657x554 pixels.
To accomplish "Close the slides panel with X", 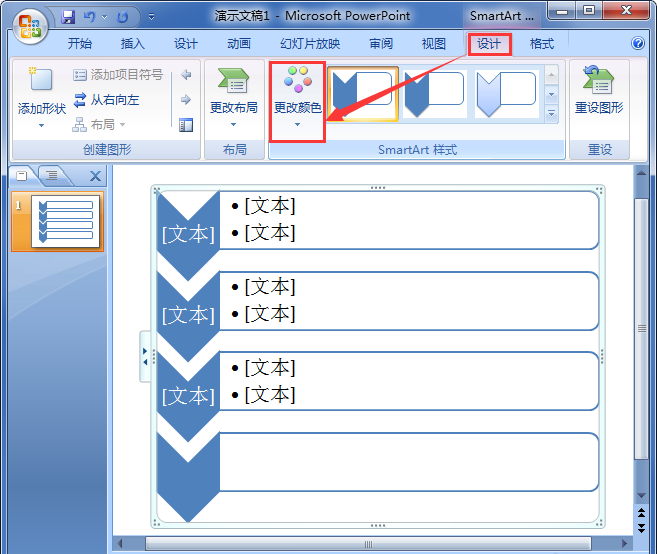I will click(96, 176).
